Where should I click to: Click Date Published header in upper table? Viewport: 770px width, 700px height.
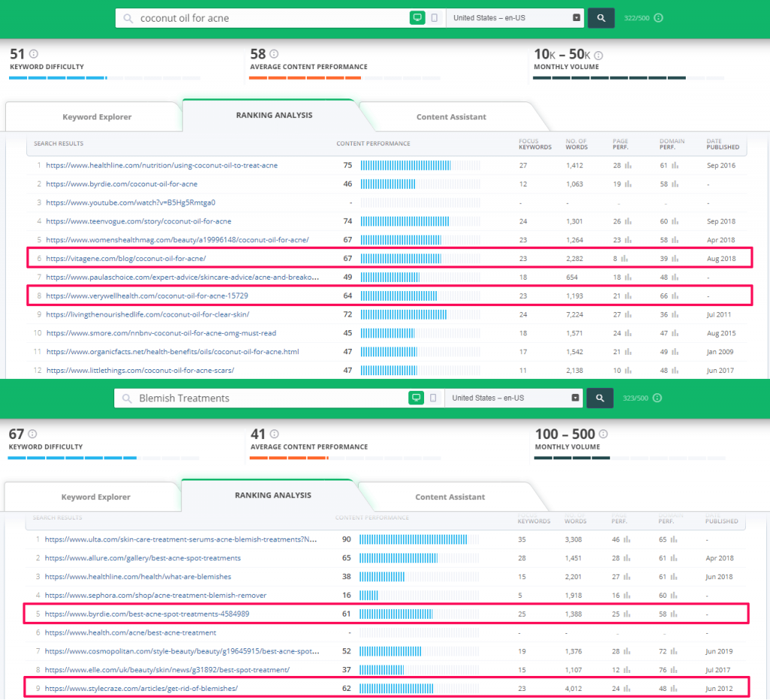pos(723,144)
